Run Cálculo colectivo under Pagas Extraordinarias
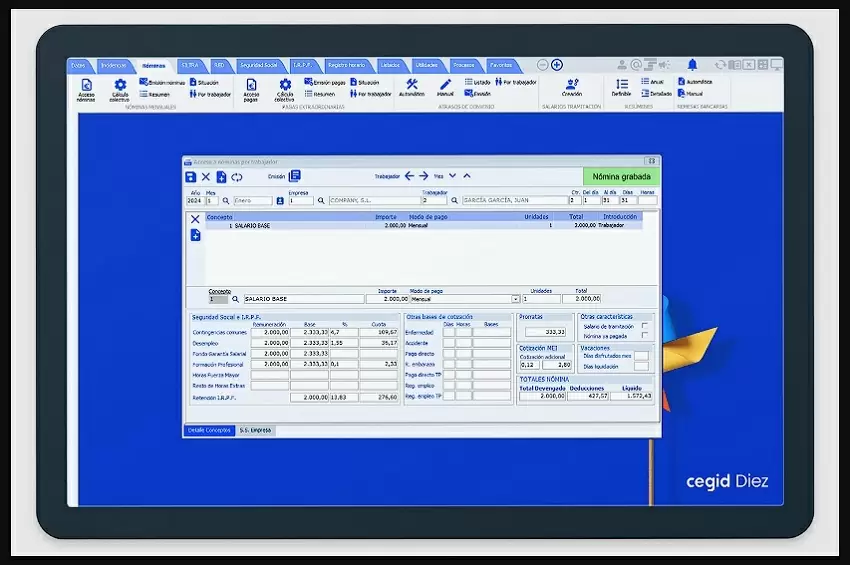The width and height of the screenshot is (850, 565). (285, 90)
